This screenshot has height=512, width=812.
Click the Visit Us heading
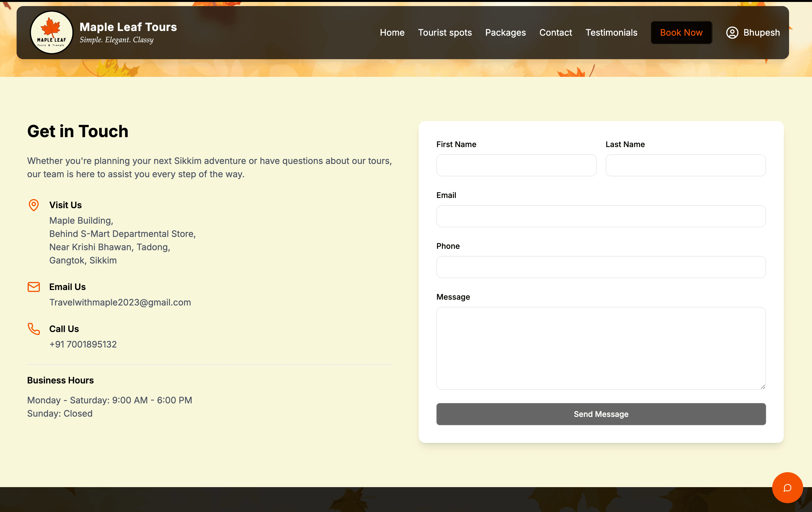tap(66, 205)
